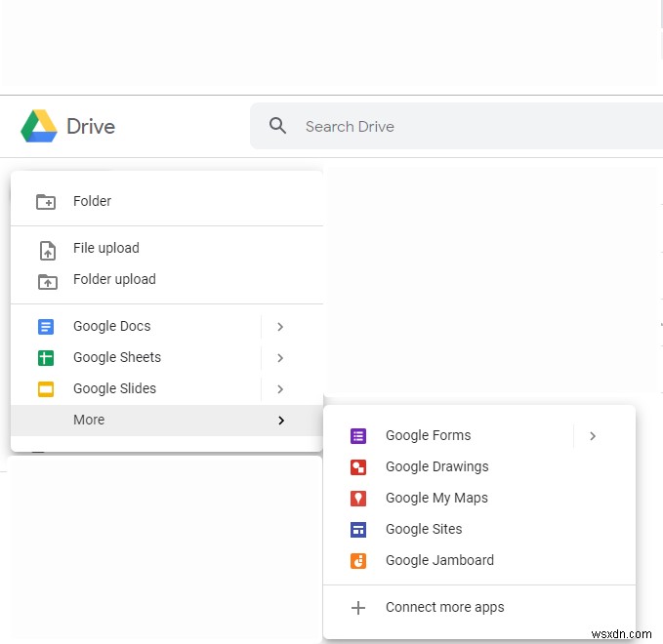Choose Connect more apps

click(479, 607)
